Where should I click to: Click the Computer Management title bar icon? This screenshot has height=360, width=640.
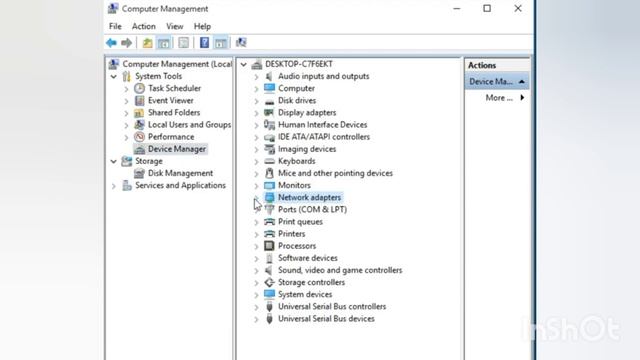pyautogui.click(x=113, y=9)
